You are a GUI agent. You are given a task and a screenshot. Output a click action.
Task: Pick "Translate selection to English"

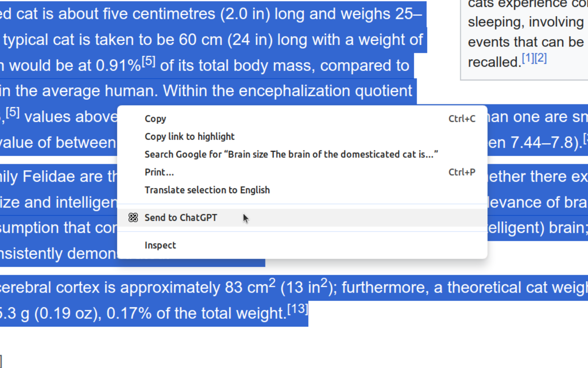pos(207,190)
